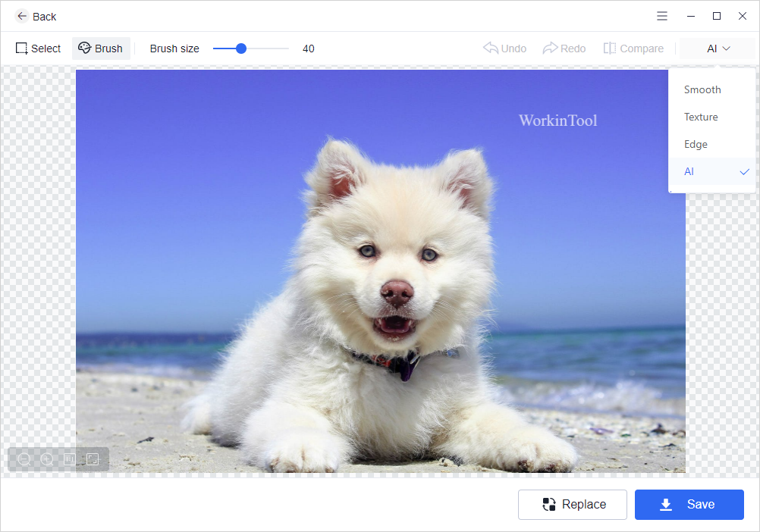Open the hamburger menu in the title bar
This screenshot has width=760, height=532.
662,16
